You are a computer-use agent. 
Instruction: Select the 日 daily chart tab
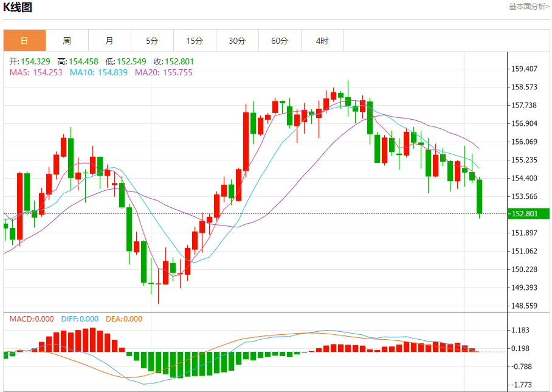(x=25, y=41)
